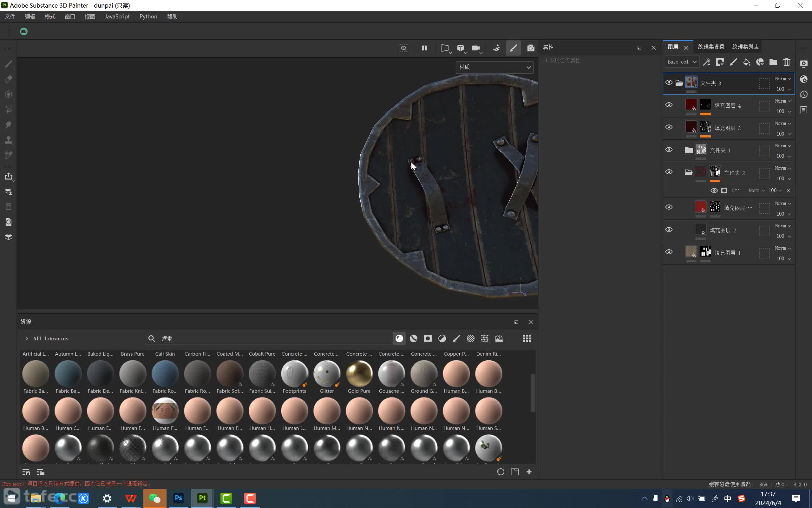Select the Projection tool in left toolbar
Viewport: 812px width, 508px height.
click(9, 94)
